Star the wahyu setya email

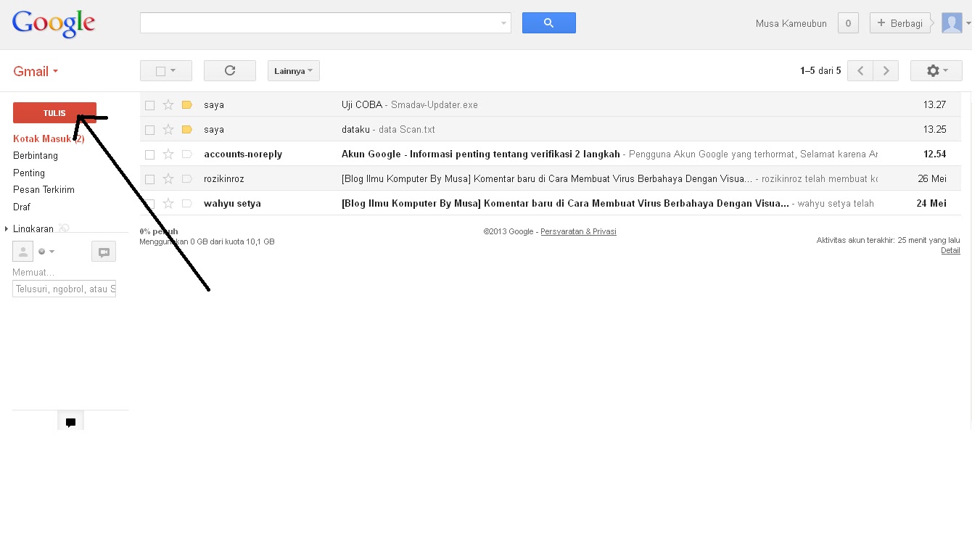coord(168,203)
